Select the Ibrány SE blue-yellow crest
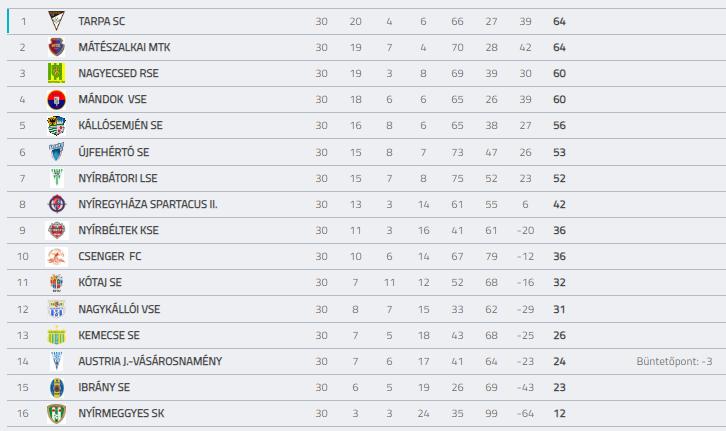 pos(56,388)
